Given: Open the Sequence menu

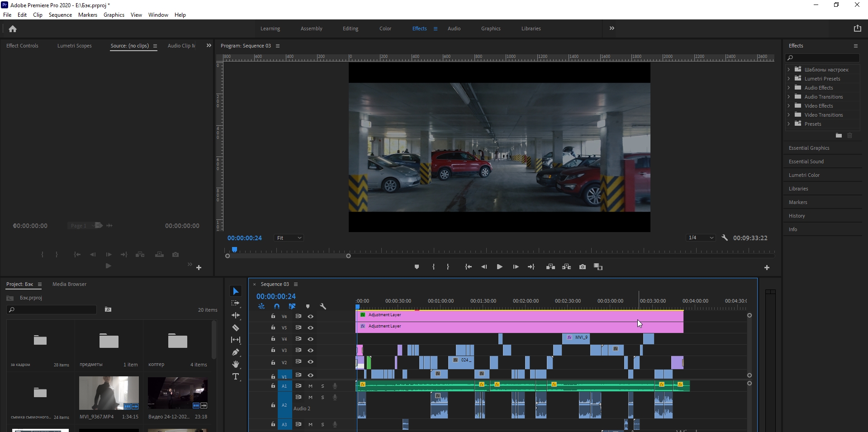Looking at the screenshot, I should tap(60, 15).
